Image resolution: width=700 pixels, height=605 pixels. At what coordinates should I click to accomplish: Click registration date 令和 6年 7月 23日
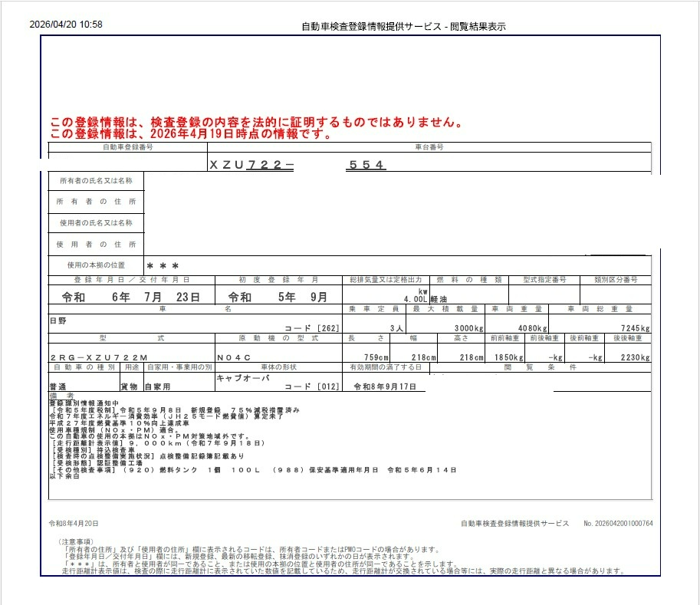(x=130, y=297)
